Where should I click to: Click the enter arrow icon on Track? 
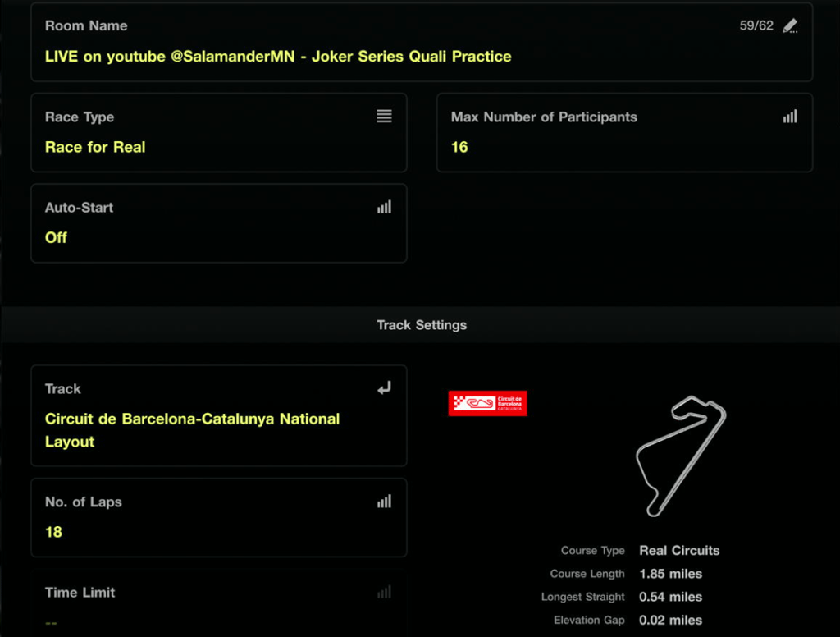coord(384,388)
